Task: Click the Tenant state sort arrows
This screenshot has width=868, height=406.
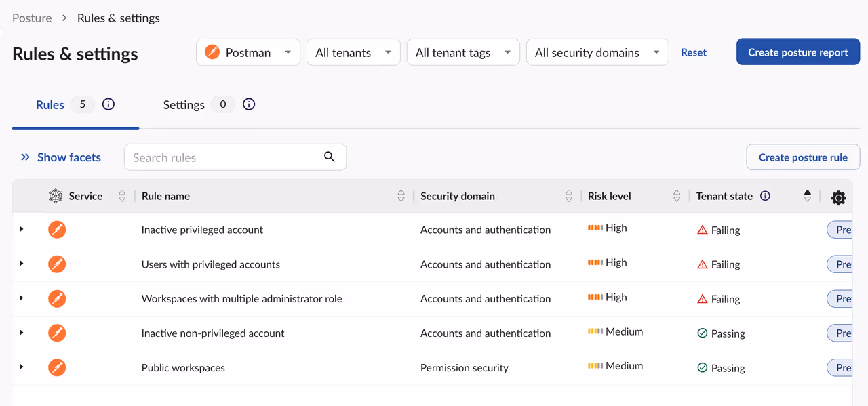Action: 807,196
